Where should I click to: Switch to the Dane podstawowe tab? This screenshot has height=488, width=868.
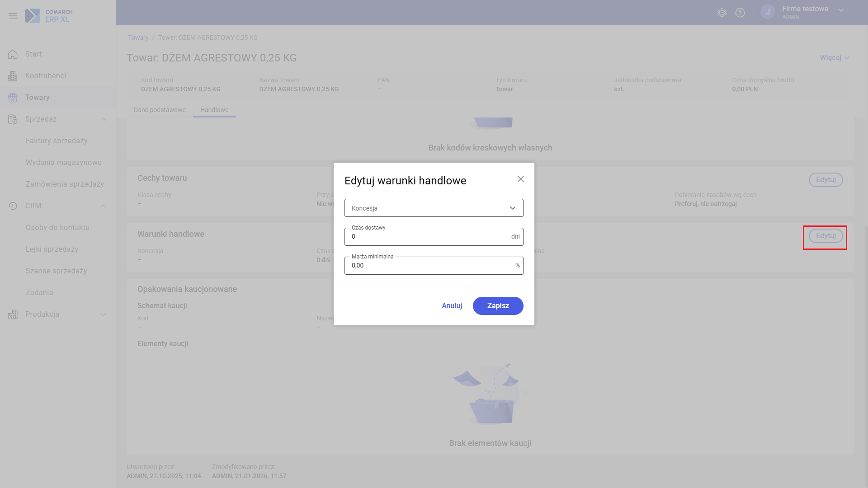[x=160, y=110]
